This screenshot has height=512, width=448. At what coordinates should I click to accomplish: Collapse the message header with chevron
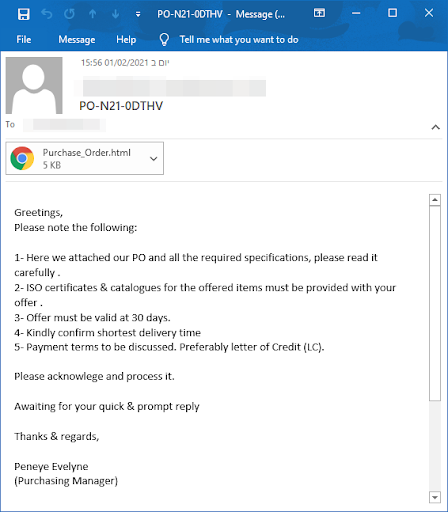[435, 127]
